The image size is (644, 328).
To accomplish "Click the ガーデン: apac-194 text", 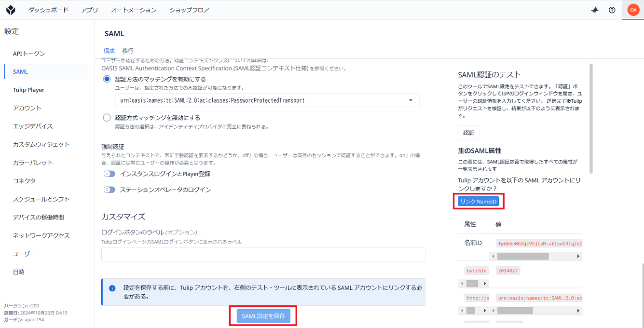I will coord(24,319).
